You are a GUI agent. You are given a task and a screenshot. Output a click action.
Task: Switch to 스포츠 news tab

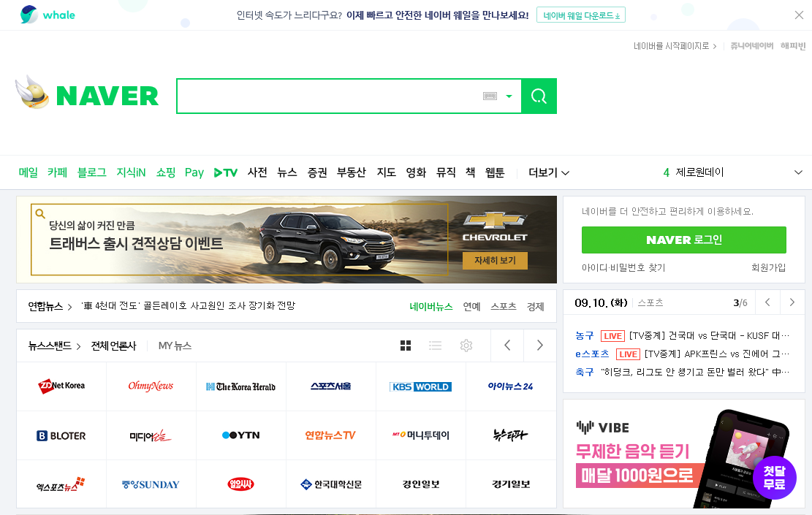pos(504,306)
